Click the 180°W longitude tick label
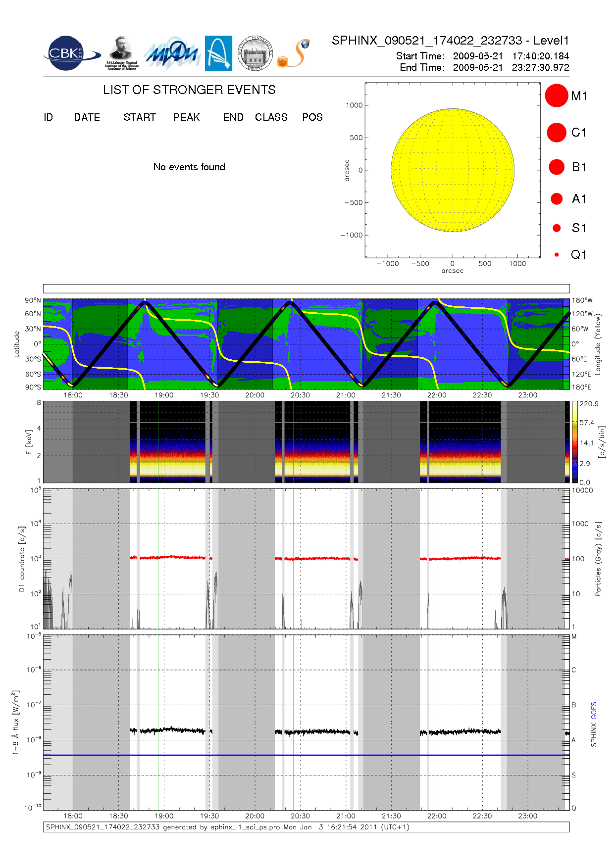The image size is (614, 868). 582,300
